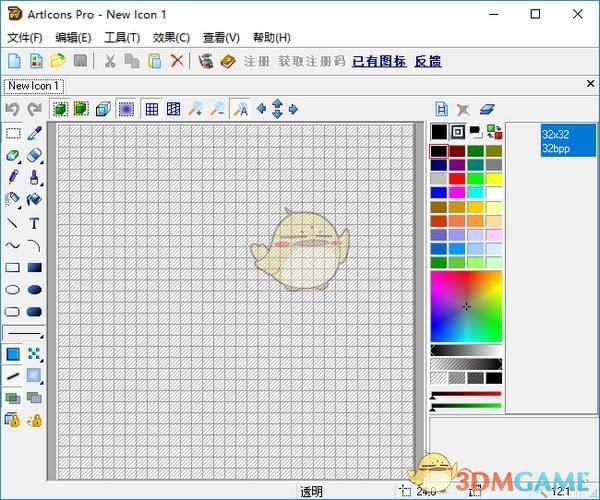Viewport: 600px width, 500px height.
Task: Open the 帮助(H) menu
Action: coord(272,37)
